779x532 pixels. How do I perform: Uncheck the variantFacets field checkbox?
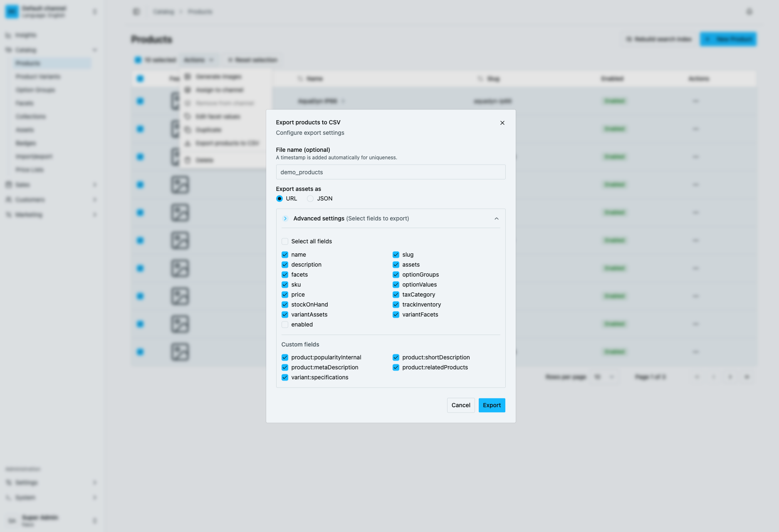[x=396, y=314]
